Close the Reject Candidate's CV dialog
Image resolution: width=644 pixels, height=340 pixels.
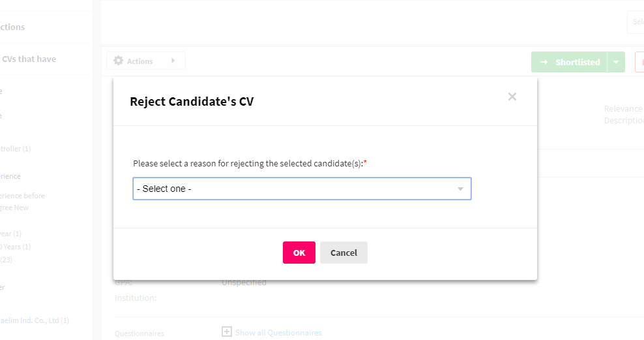512,97
